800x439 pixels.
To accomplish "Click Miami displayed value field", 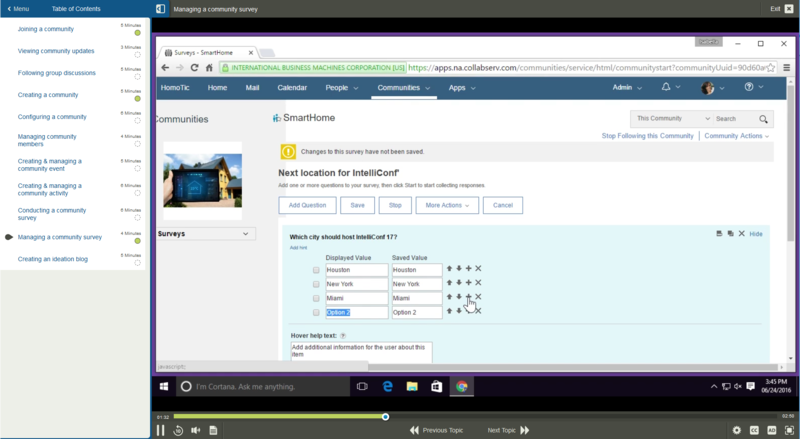I will [357, 298].
